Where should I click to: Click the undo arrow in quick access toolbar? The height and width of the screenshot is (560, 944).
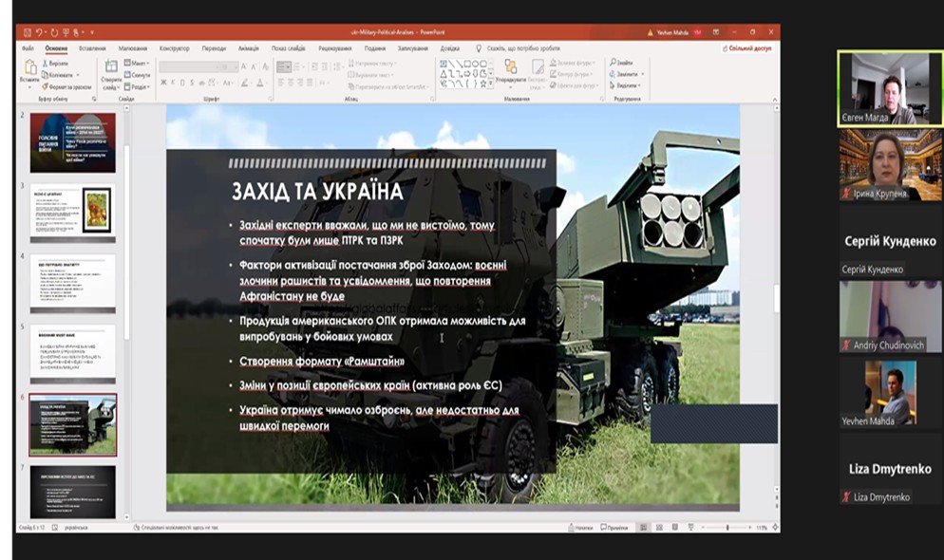tap(39, 32)
